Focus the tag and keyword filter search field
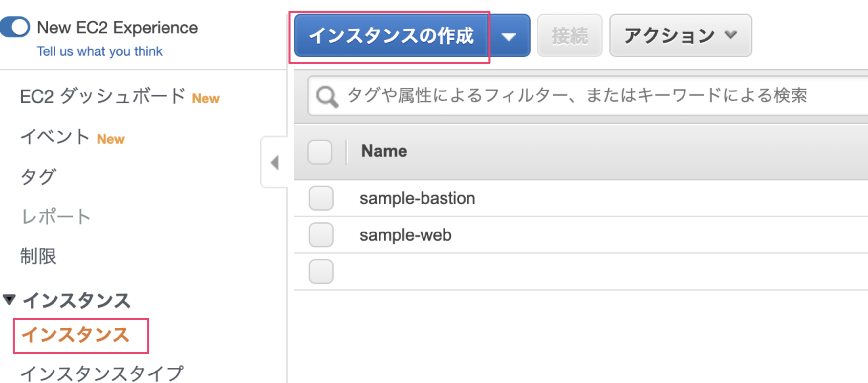 [x=573, y=95]
